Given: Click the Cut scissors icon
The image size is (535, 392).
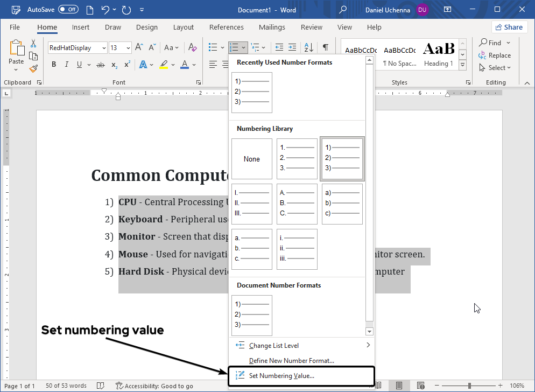Looking at the screenshot, I should 33,44.
